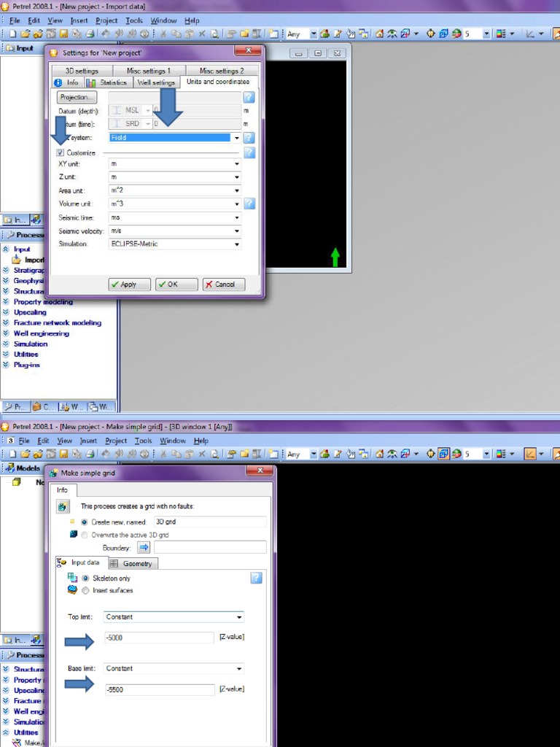The image size is (560, 747).
Task: Click the process icon beside 'This process creates a grid'
Action: tap(63, 506)
